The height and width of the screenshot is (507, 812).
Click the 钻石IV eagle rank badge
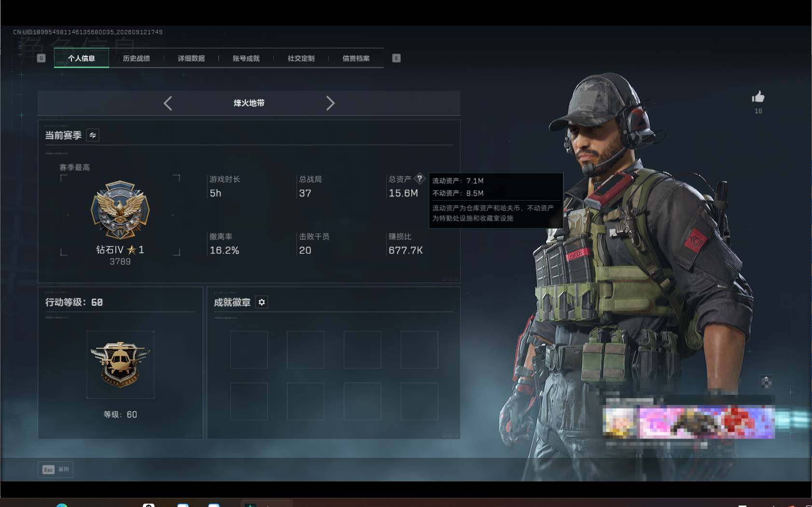pyautogui.click(x=120, y=210)
